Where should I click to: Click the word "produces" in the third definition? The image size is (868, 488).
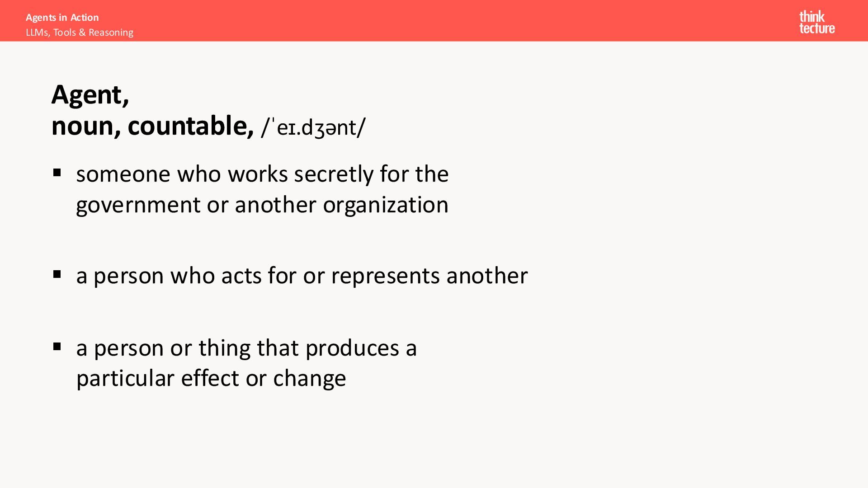352,348
